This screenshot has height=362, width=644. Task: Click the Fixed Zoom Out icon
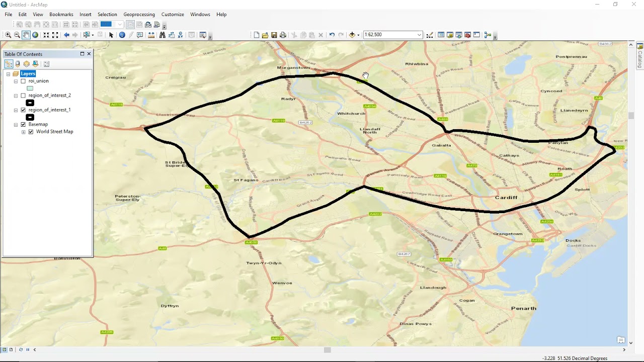click(x=55, y=35)
